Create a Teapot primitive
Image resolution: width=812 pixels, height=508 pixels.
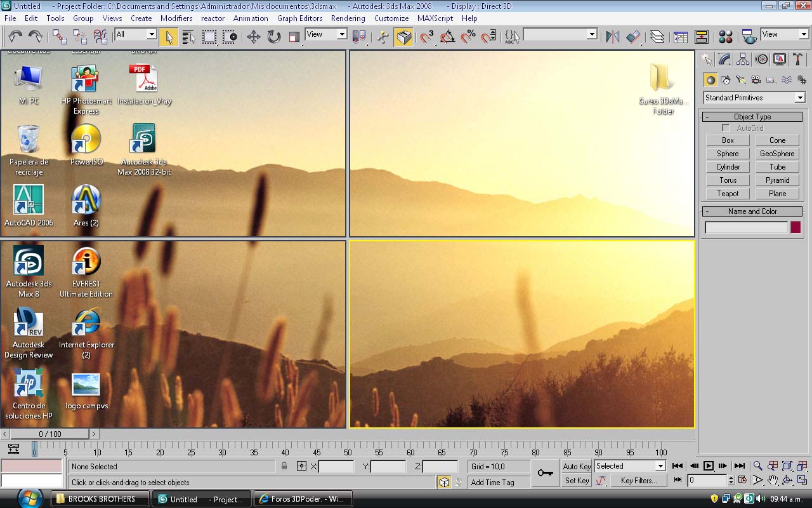(728, 194)
